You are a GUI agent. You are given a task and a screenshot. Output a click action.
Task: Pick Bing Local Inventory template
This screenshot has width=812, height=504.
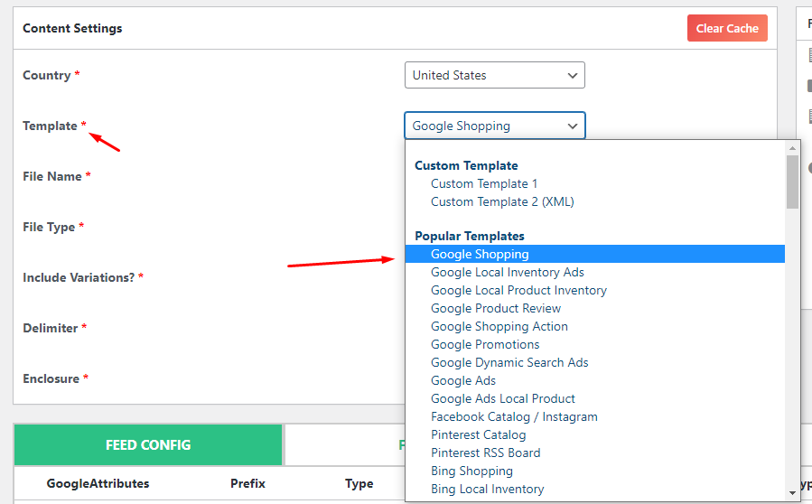(488, 490)
